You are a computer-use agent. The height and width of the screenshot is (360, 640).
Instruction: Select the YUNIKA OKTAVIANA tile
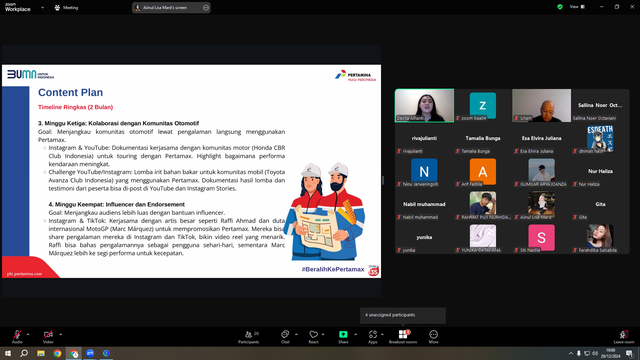[x=483, y=238]
